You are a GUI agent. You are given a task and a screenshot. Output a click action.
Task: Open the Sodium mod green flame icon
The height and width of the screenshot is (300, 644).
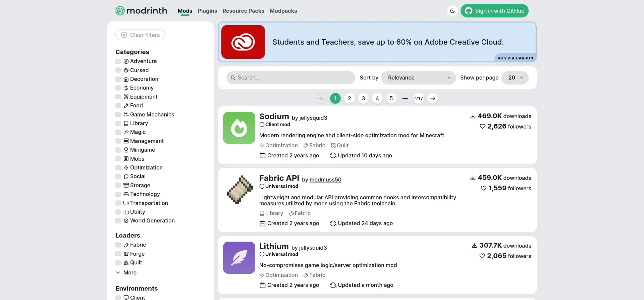point(239,128)
